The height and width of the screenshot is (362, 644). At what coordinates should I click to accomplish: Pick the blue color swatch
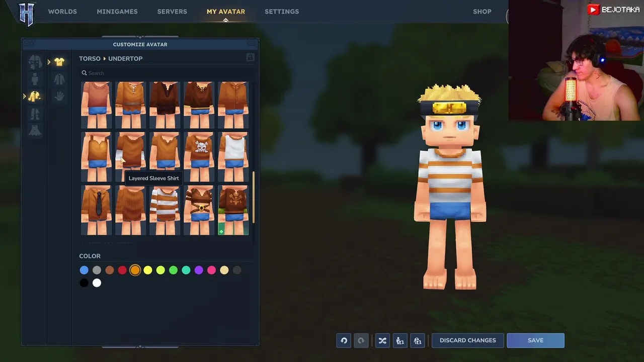click(84, 270)
